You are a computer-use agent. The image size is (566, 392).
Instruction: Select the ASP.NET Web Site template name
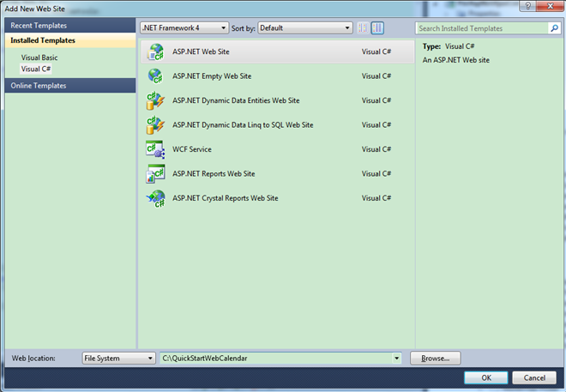pos(201,52)
